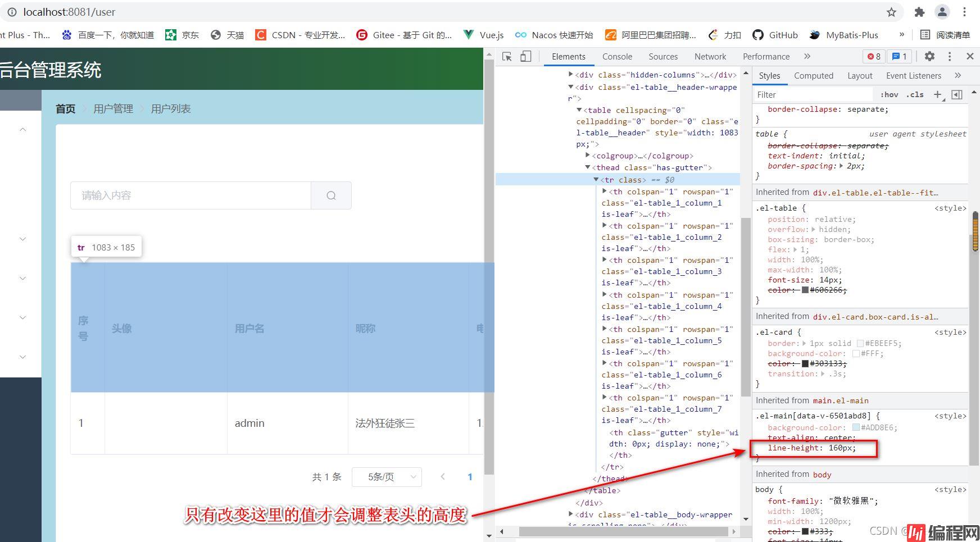The height and width of the screenshot is (542, 980).
Task: Click 用户列表 breadcrumb item
Action: pyautogui.click(x=171, y=109)
